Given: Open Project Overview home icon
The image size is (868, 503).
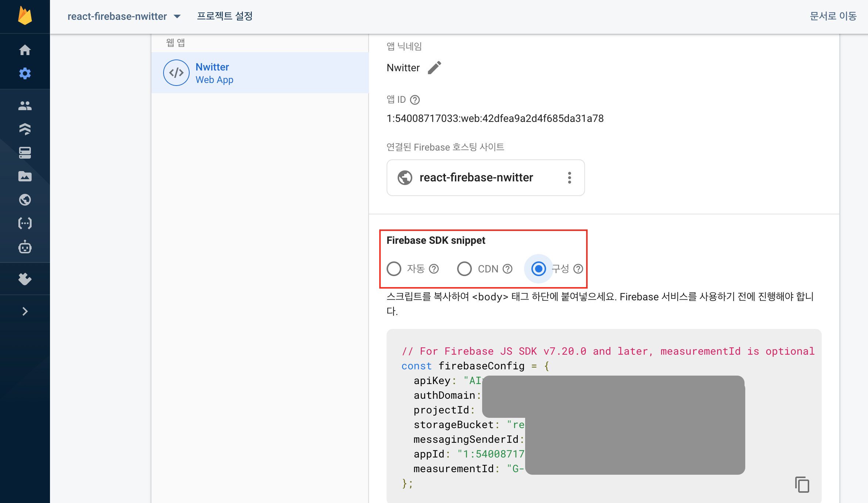Looking at the screenshot, I should [x=25, y=50].
